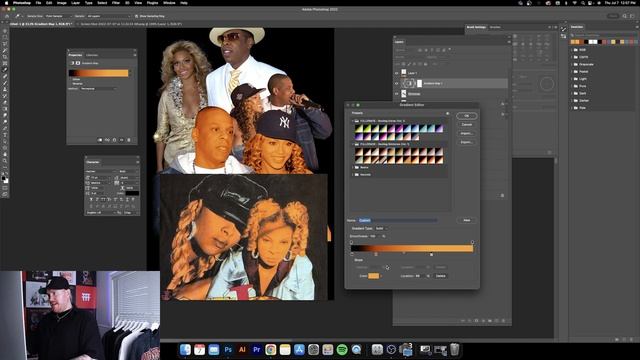The width and height of the screenshot is (640, 360).
Task: Open the gear menu in Gradient Editor presets
Action: tap(447, 113)
